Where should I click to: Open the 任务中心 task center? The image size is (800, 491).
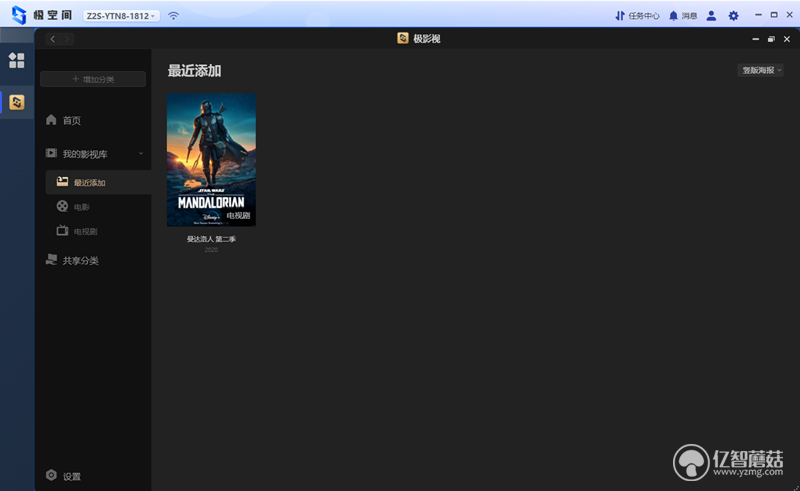point(637,16)
